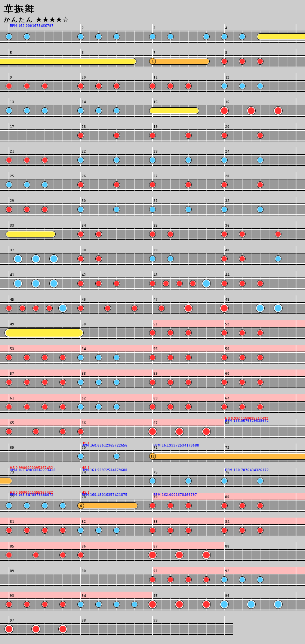Click the BPM 160.63612365722656 label
The height and width of the screenshot is (644, 305).
point(104,445)
